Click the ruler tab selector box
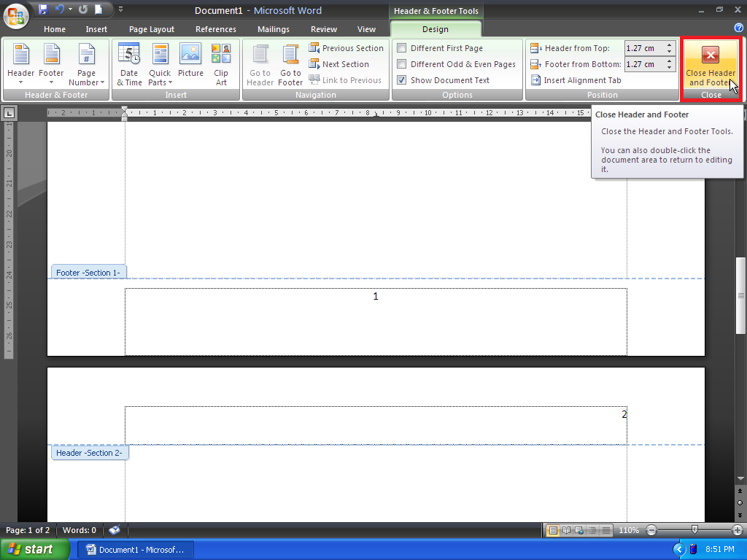 click(9, 113)
